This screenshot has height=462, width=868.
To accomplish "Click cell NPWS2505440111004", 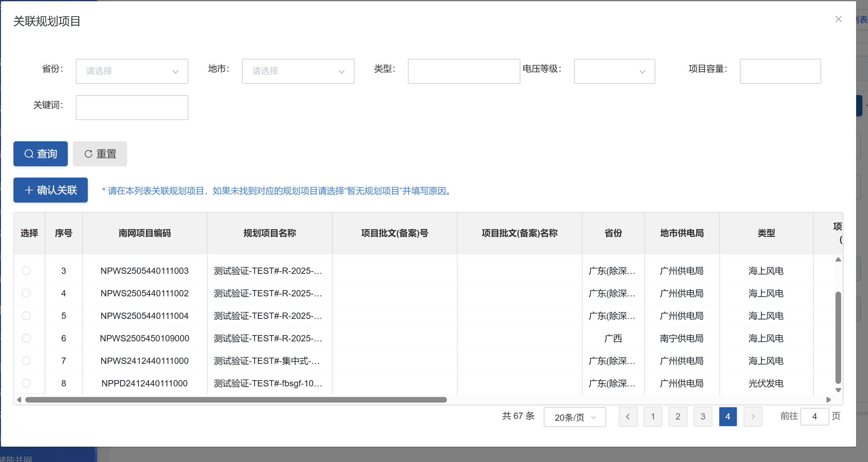I will [145, 316].
